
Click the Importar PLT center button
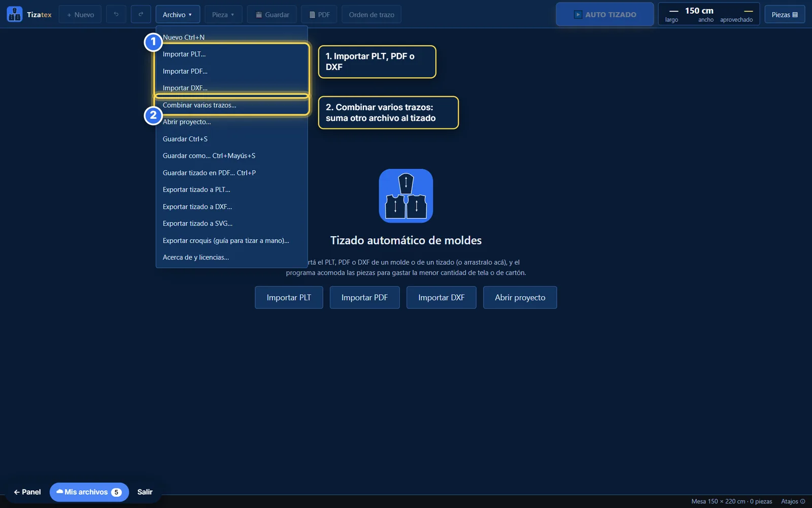(x=289, y=297)
